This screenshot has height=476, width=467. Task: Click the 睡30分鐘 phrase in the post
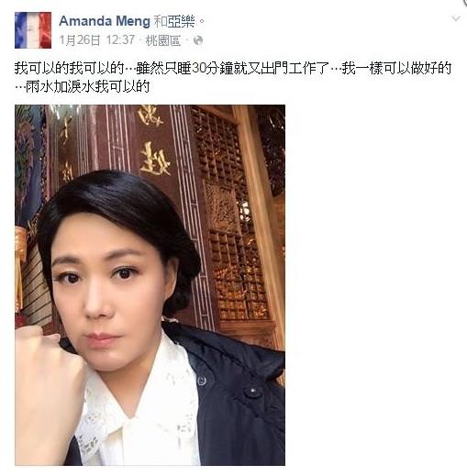point(206,68)
